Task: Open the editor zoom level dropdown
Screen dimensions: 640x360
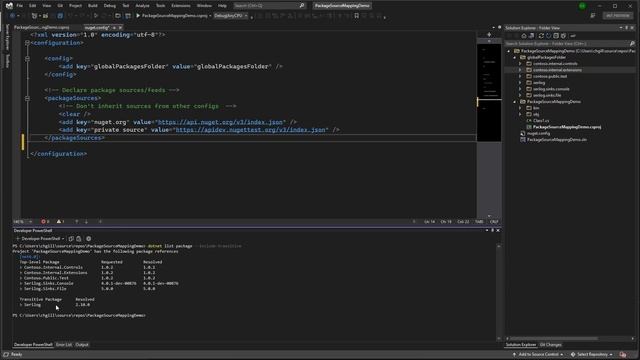Action: 22,222
